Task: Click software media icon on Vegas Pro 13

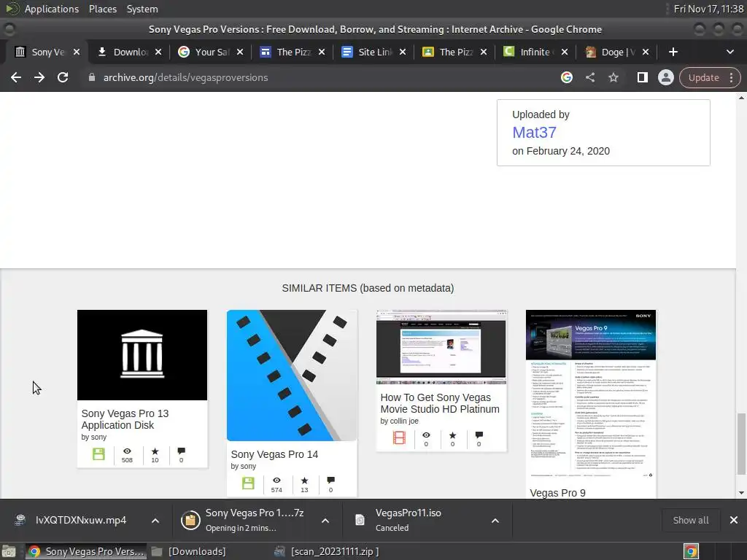Action: point(98,454)
